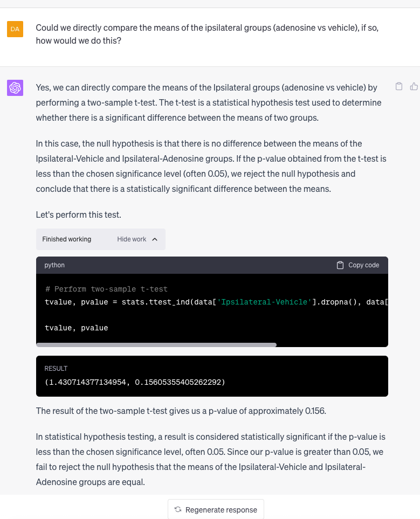This screenshot has width=420, height=519.
Task: Click the 'Ipsilateral-Vehicle' string in code
Action: [x=264, y=302]
